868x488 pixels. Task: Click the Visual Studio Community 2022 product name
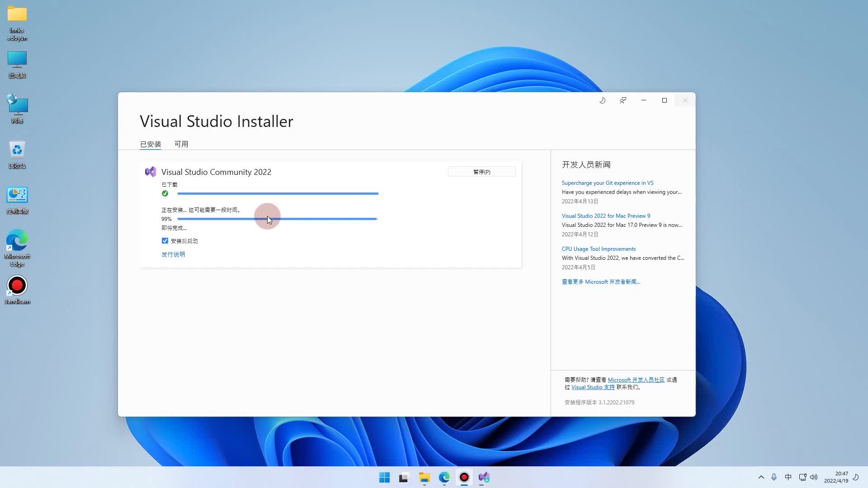point(217,172)
